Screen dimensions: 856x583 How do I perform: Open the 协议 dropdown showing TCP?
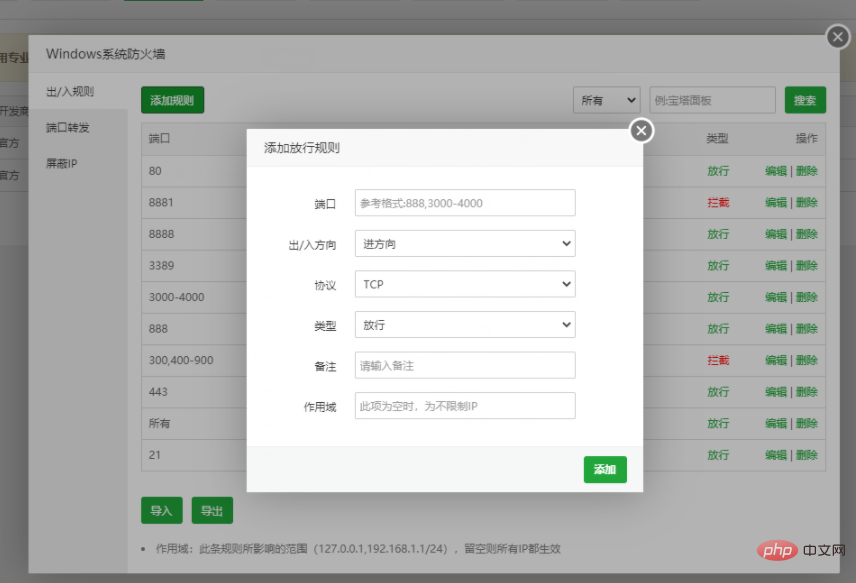(x=465, y=284)
